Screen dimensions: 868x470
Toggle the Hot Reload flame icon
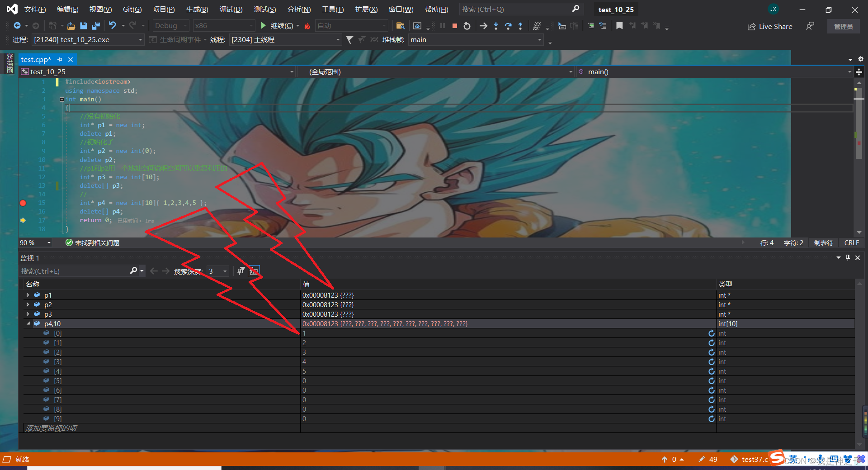[307, 26]
